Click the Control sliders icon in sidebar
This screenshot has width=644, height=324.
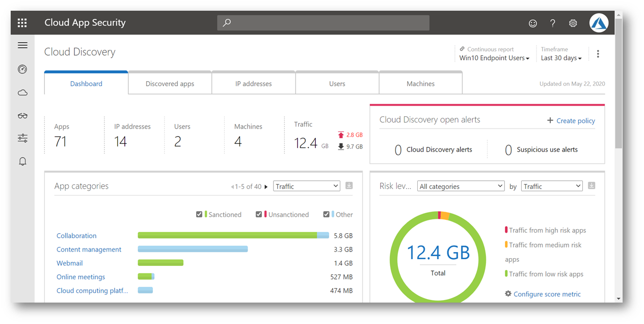(22, 138)
